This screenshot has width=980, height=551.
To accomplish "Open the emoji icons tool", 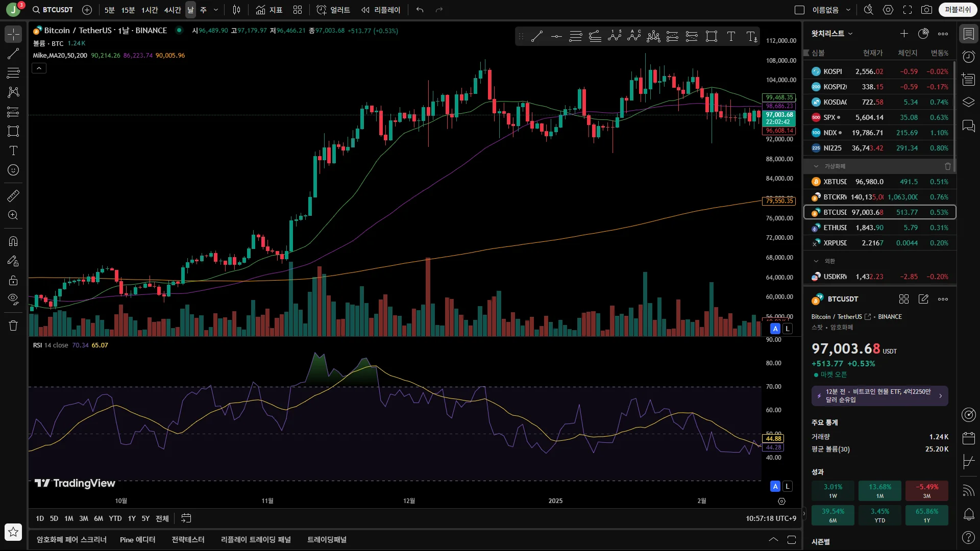I will point(13,170).
